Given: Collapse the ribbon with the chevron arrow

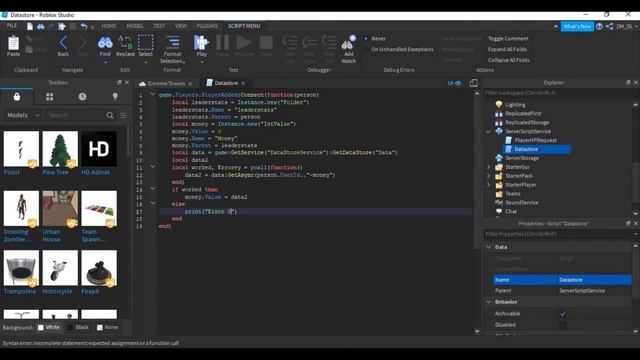Looking at the screenshot, I should [556, 27].
